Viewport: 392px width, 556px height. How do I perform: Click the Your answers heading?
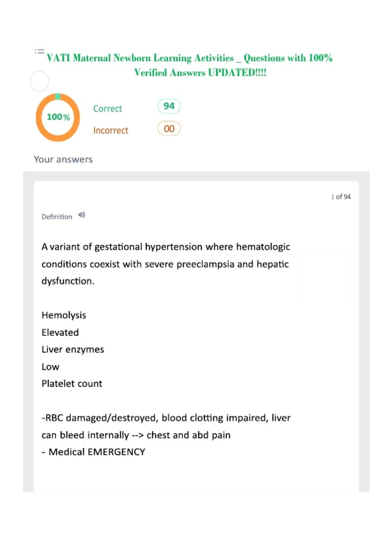coord(63,159)
